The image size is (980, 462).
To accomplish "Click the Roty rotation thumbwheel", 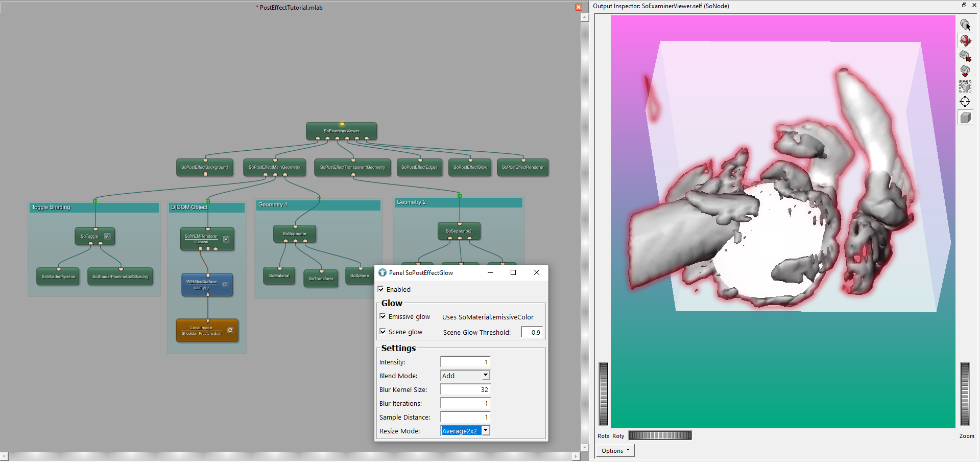I will 660,435.
